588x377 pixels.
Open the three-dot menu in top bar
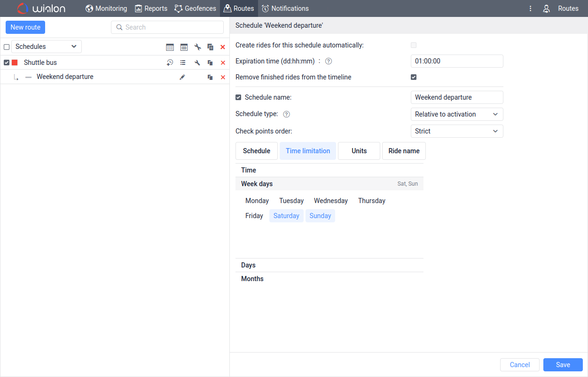530,8
